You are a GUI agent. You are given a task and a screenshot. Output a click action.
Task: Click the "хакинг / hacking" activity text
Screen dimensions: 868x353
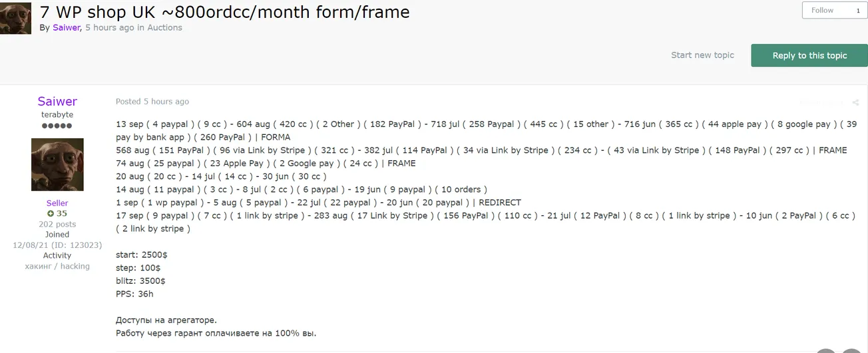(x=57, y=266)
